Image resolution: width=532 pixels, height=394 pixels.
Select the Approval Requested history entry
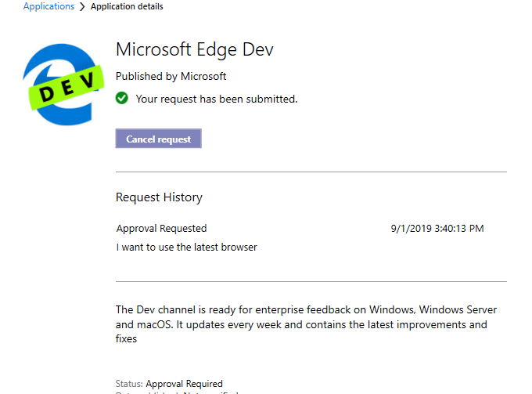[161, 229]
